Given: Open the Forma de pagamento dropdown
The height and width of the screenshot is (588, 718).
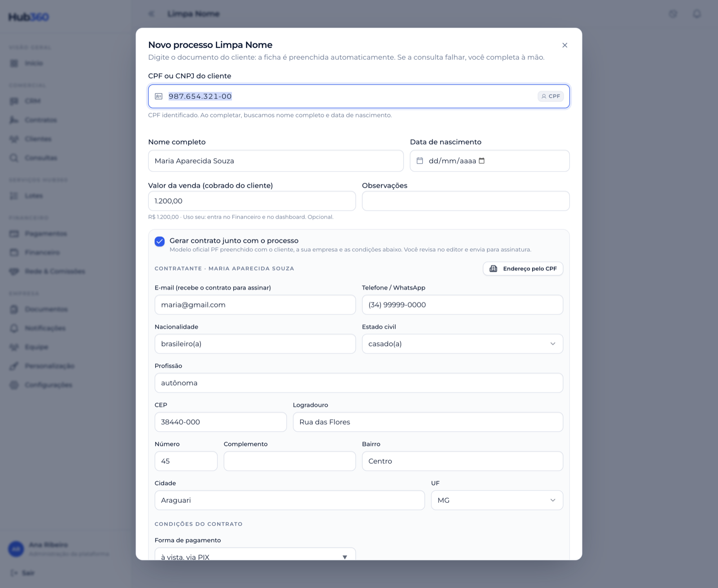Looking at the screenshot, I should coord(255,554).
